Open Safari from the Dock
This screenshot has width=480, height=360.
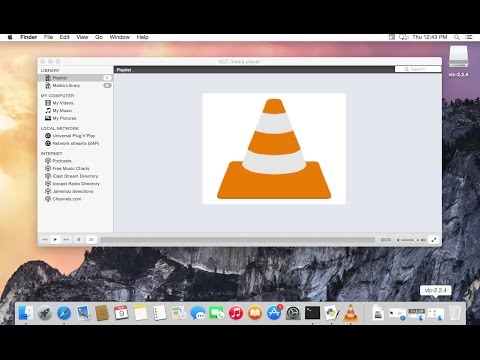point(64,313)
